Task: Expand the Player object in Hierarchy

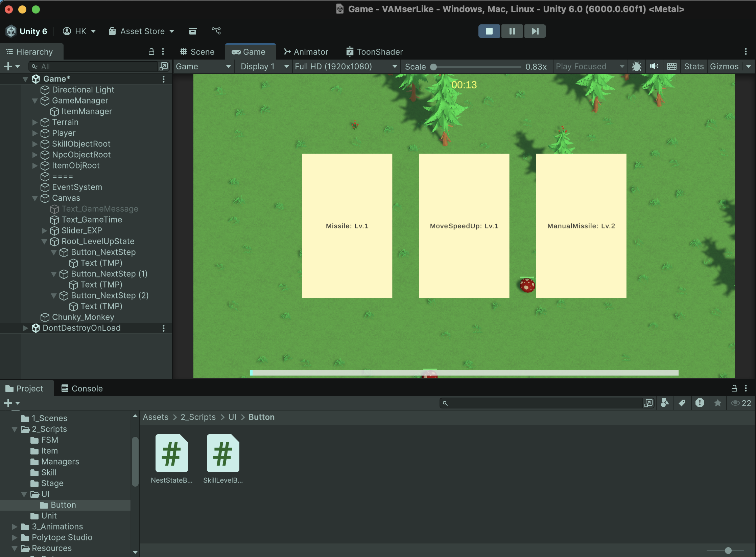Action: pyautogui.click(x=34, y=133)
